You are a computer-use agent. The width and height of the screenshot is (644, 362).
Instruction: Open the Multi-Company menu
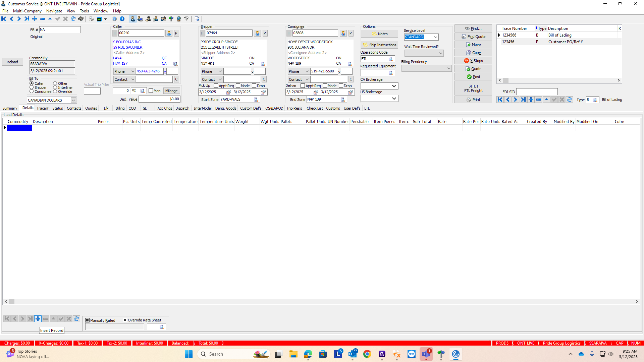[27, 11]
